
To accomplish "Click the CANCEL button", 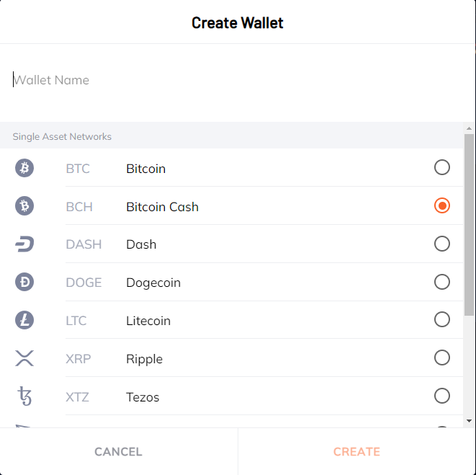I will 118,452.
